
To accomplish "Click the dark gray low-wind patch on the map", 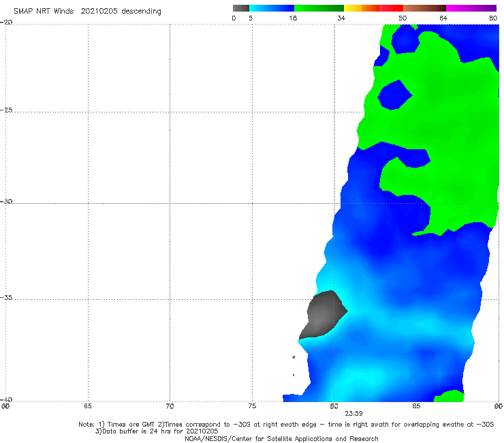I will click(322, 315).
